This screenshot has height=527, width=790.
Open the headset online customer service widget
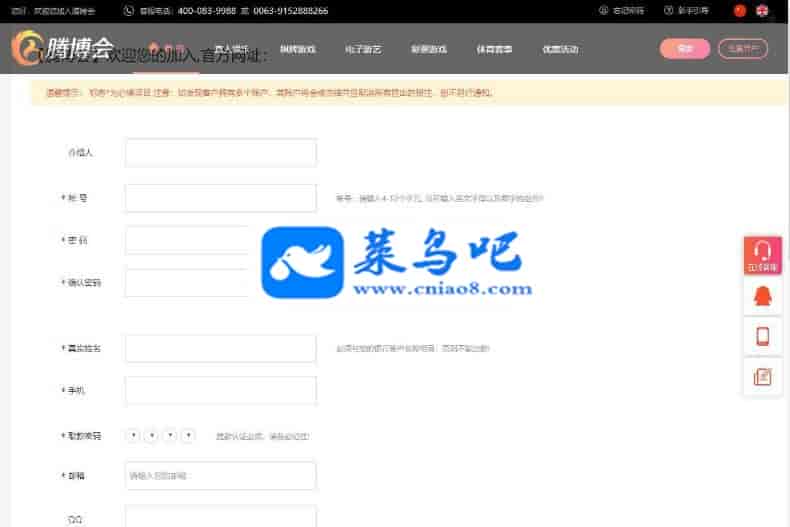click(x=763, y=255)
